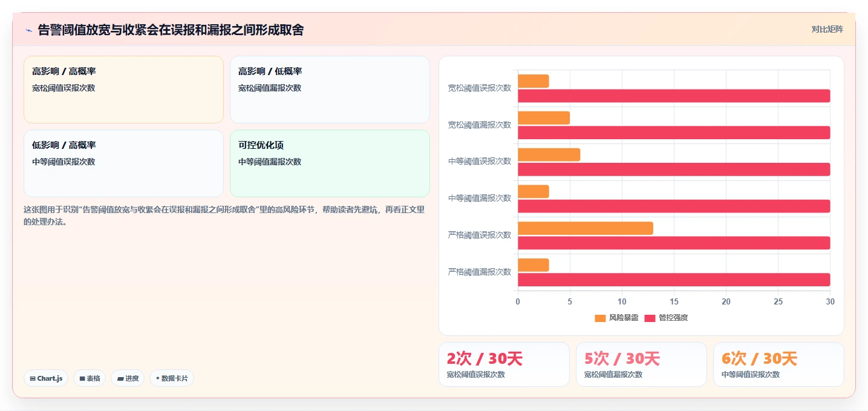The image size is (868, 411).
Task: Click the x-axis tick label 15
Action: pos(674,301)
